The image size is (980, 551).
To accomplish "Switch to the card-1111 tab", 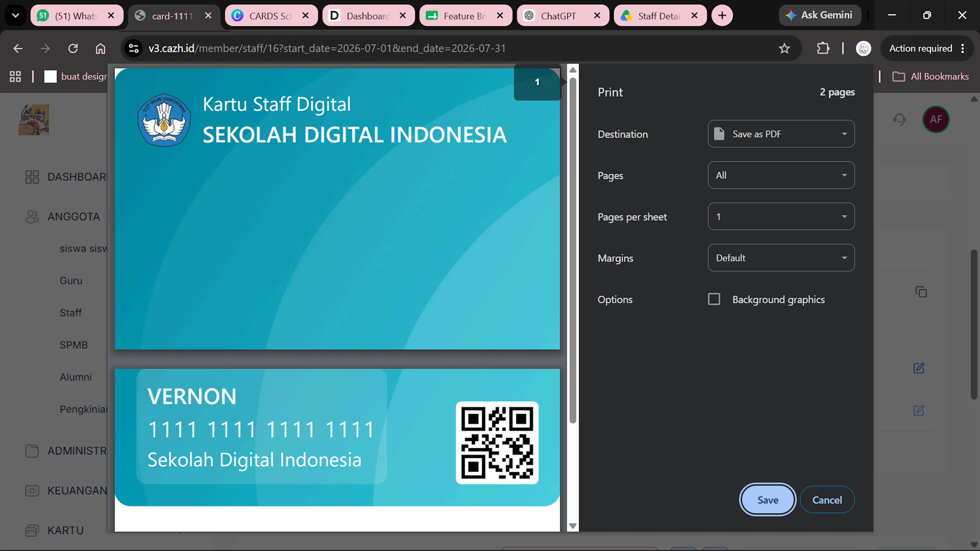I will pyautogui.click(x=174, y=16).
